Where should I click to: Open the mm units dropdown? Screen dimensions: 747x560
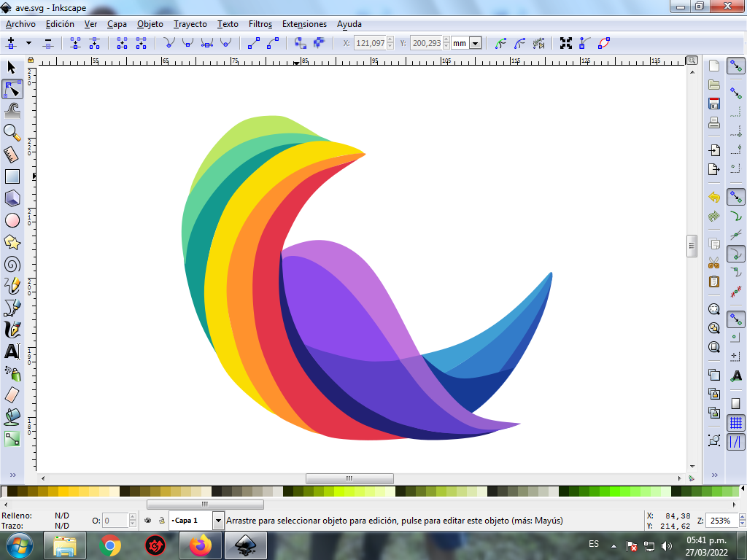pos(476,44)
